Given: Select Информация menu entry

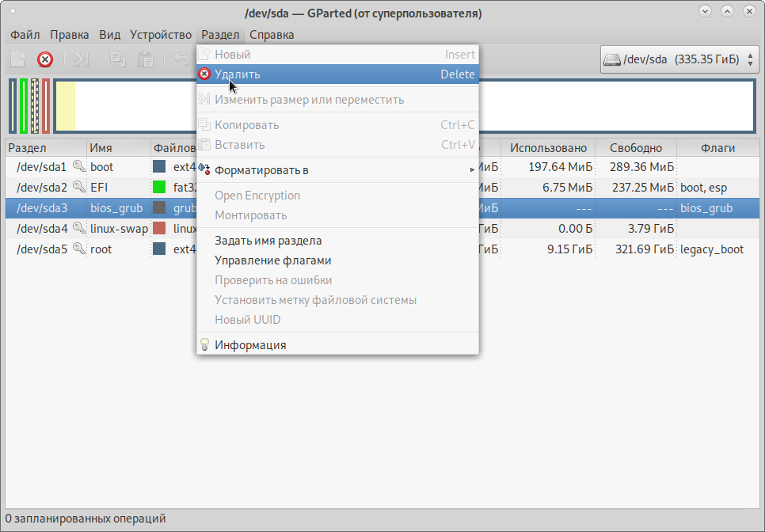Looking at the screenshot, I should (337, 344).
